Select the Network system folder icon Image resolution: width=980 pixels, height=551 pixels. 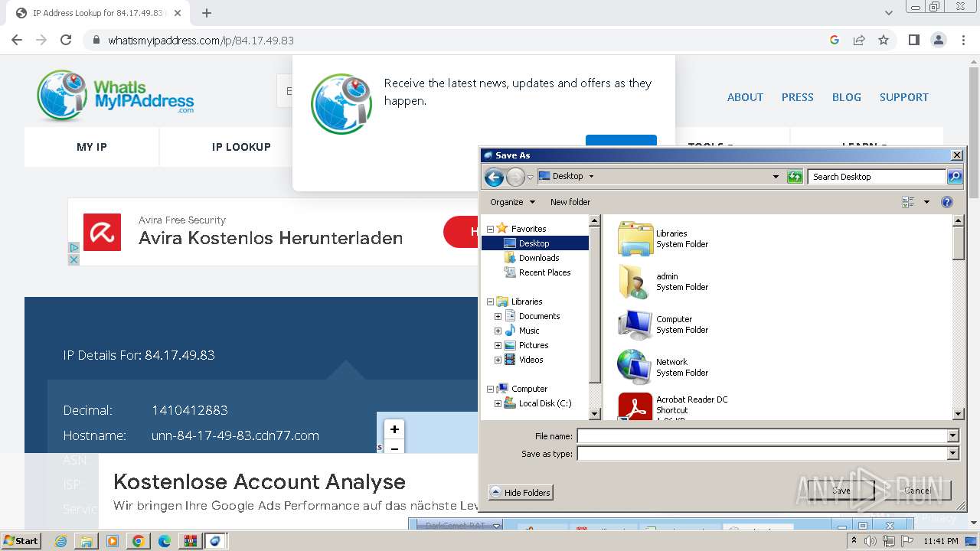pyautogui.click(x=635, y=367)
